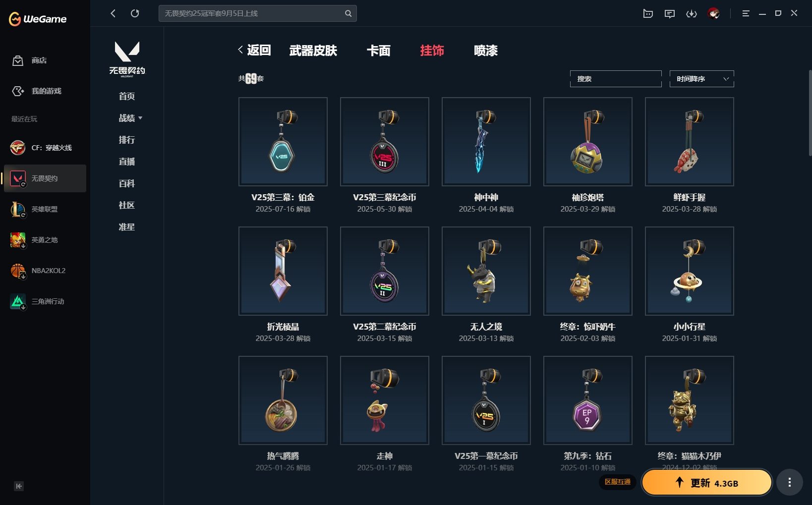Collapse the sidebar with bottom-left arrow

point(19,486)
